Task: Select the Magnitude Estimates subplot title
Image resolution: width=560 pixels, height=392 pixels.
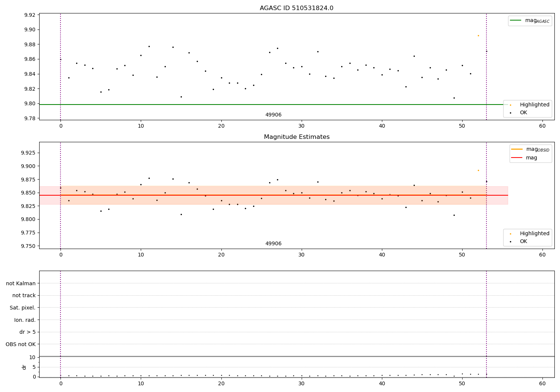Action: point(296,137)
